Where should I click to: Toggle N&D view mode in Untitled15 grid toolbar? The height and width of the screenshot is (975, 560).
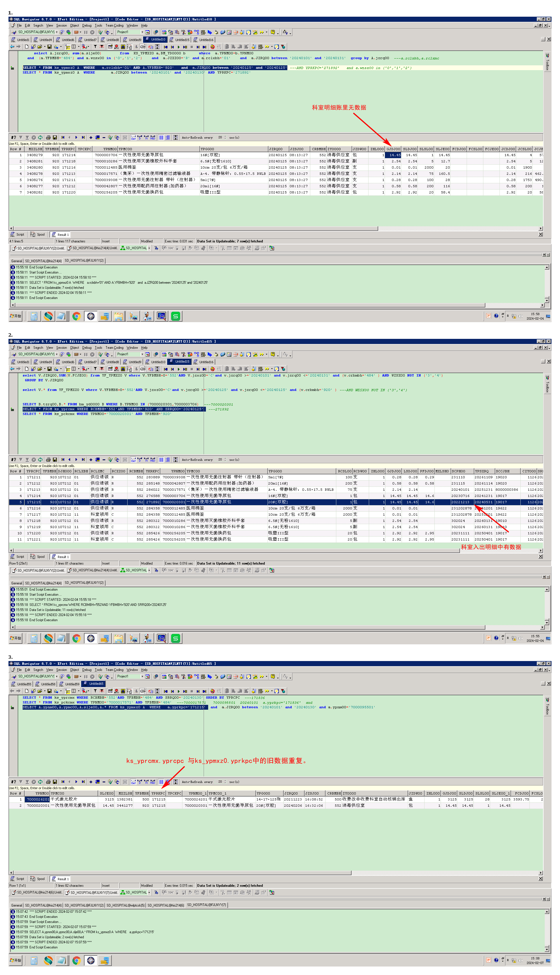tap(153, 460)
